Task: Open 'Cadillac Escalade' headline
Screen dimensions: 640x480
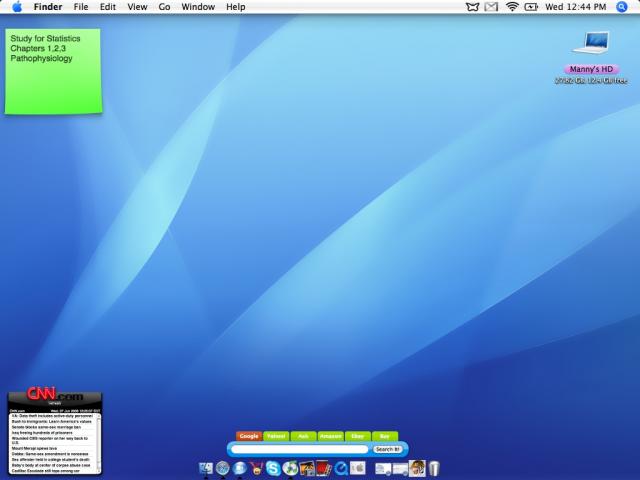Action: 46,471
